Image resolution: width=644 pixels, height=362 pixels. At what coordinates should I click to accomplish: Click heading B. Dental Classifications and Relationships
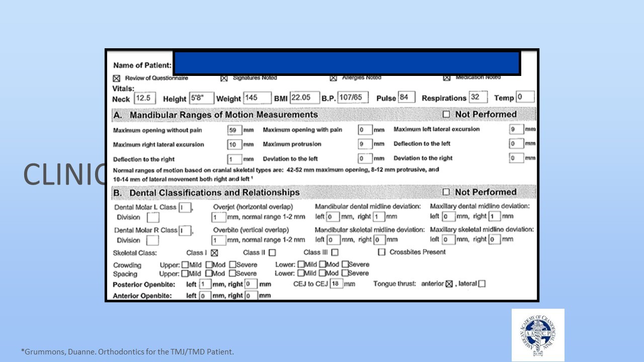207,193
